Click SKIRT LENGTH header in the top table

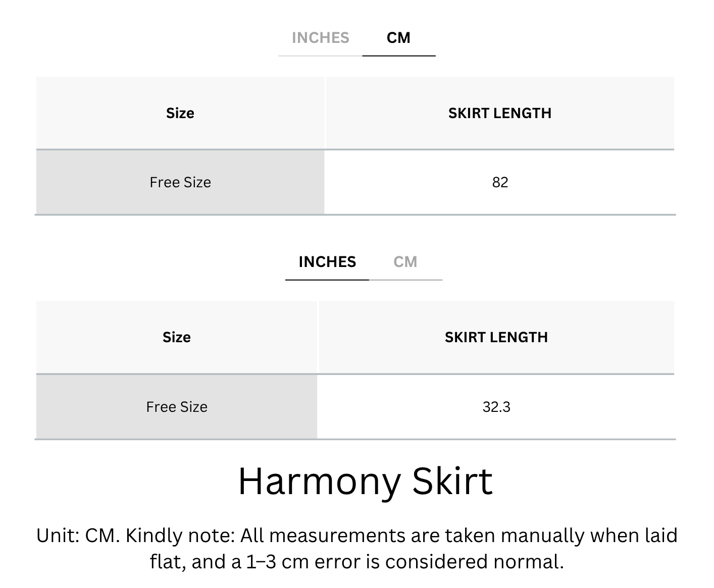pos(500,113)
